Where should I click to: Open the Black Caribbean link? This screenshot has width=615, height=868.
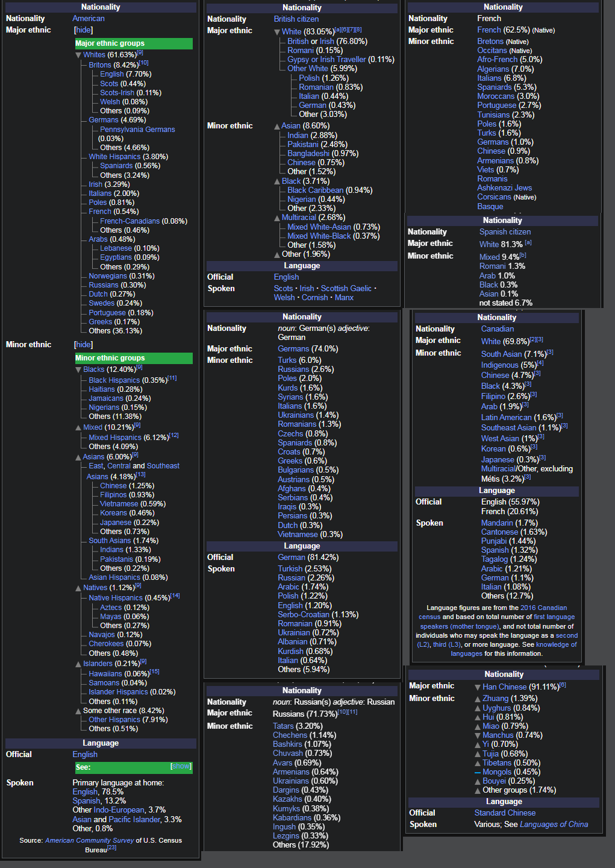(x=316, y=190)
